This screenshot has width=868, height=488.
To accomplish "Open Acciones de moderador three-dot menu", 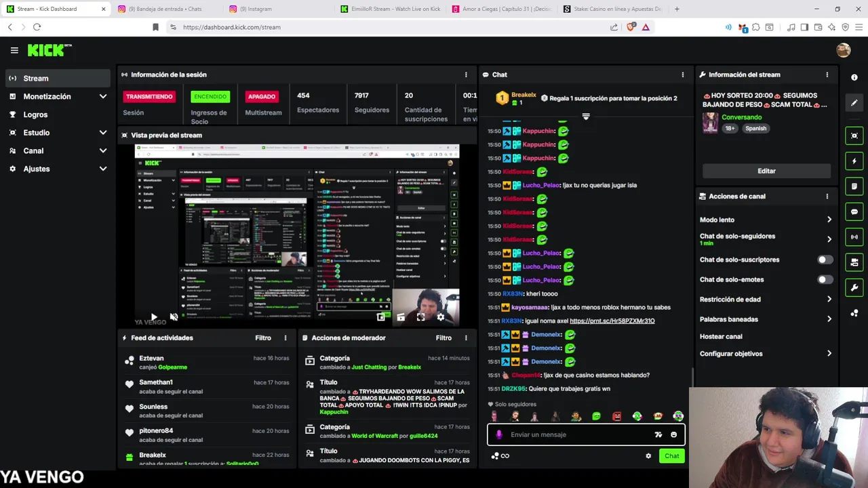I will pos(466,338).
